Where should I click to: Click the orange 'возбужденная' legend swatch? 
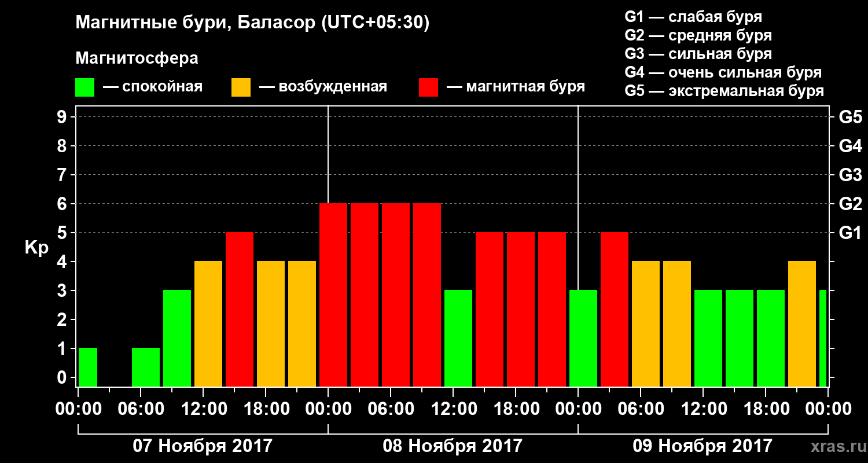(241, 87)
